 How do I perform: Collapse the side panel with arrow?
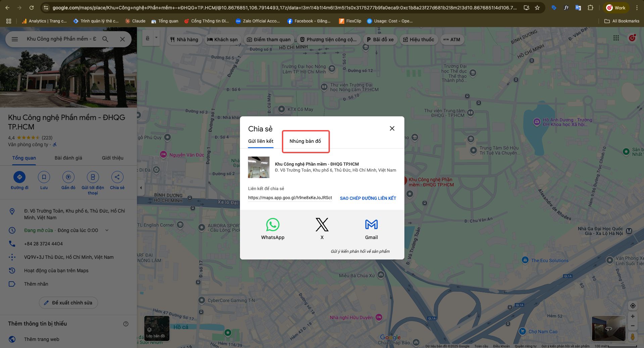pos(141,188)
